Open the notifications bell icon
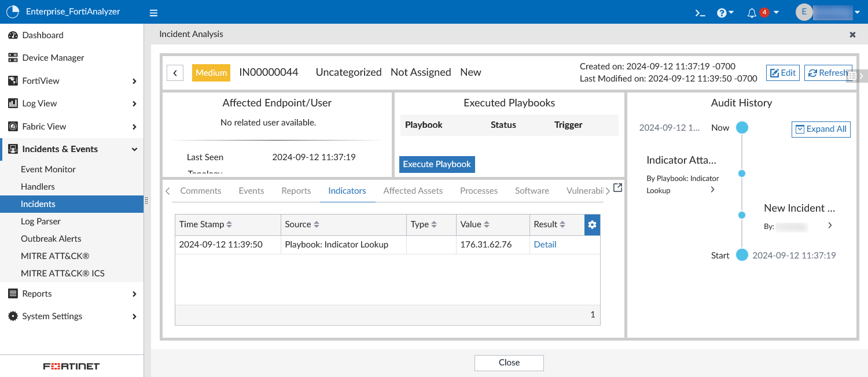This screenshot has height=377, width=868. tap(752, 12)
